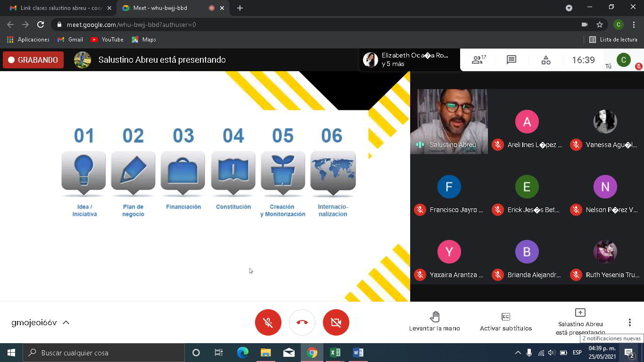
Task: Reload the page in Chrome
Action: click(x=41, y=25)
